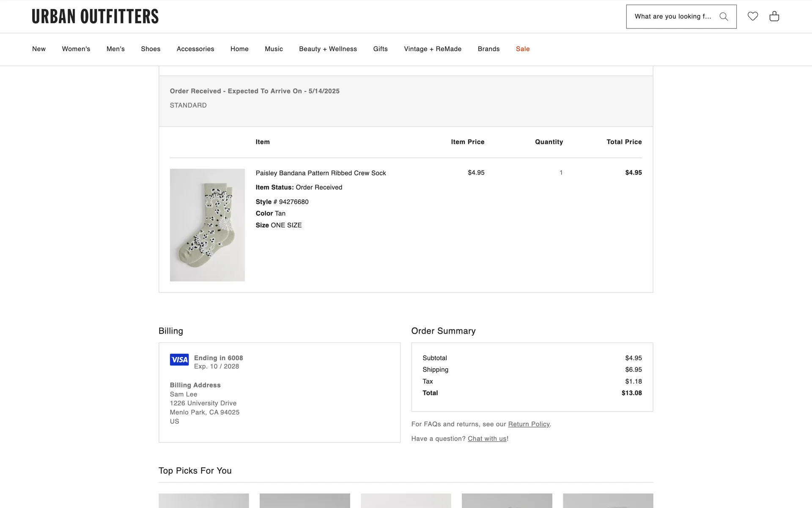Go to the Home category

[239, 49]
